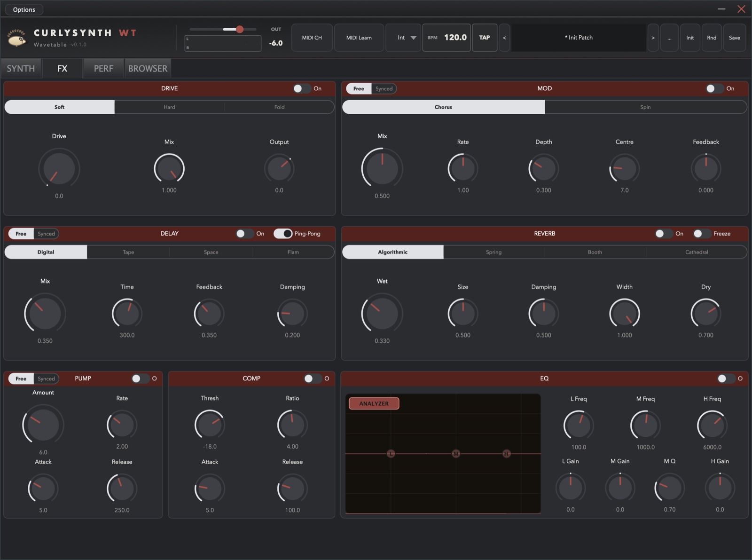Image resolution: width=752 pixels, height=560 pixels.
Task: Switch to the SYNTH tab
Action: (21, 69)
